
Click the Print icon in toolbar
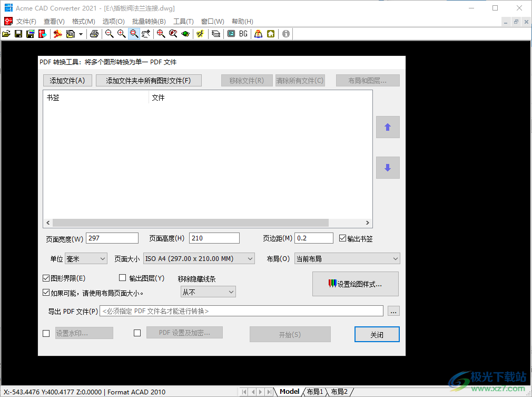94,34
